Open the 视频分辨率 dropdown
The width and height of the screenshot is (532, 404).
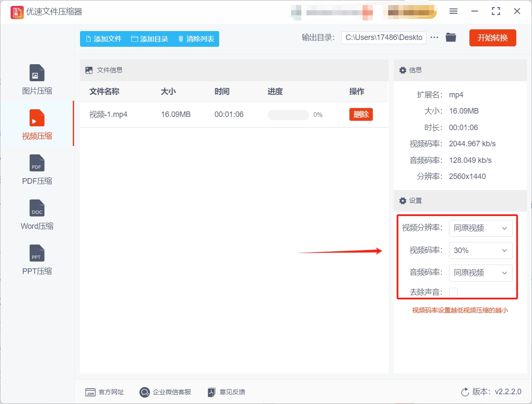pos(481,228)
